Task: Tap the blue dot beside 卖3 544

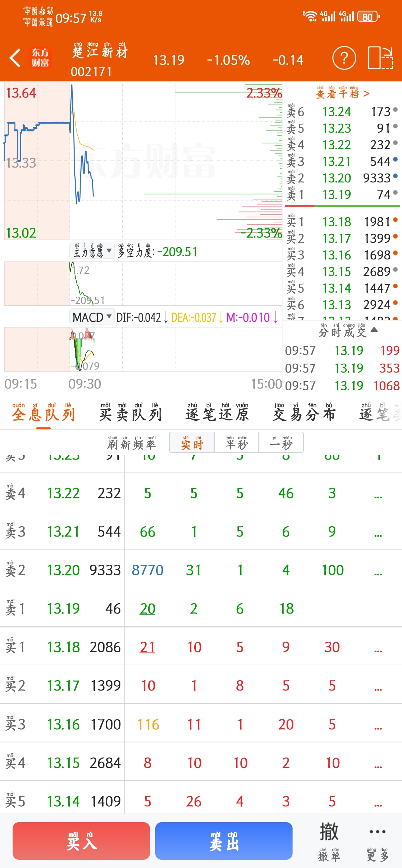Action: (395, 159)
